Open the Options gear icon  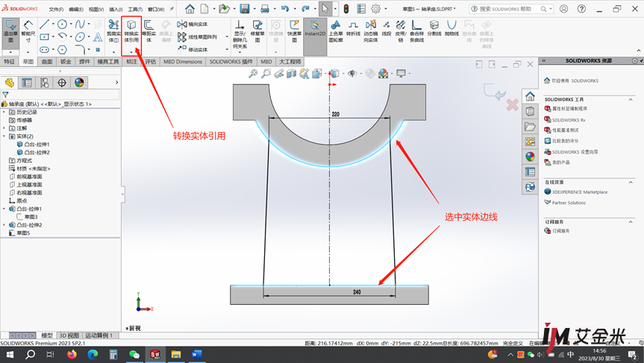pyautogui.click(x=375, y=9)
